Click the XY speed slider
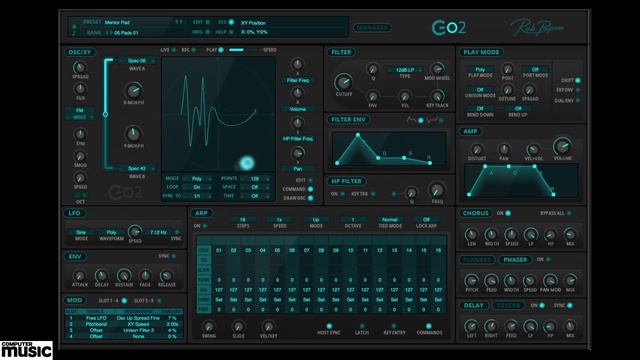The image size is (640, 360). pyautogui.click(x=244, y=50)
